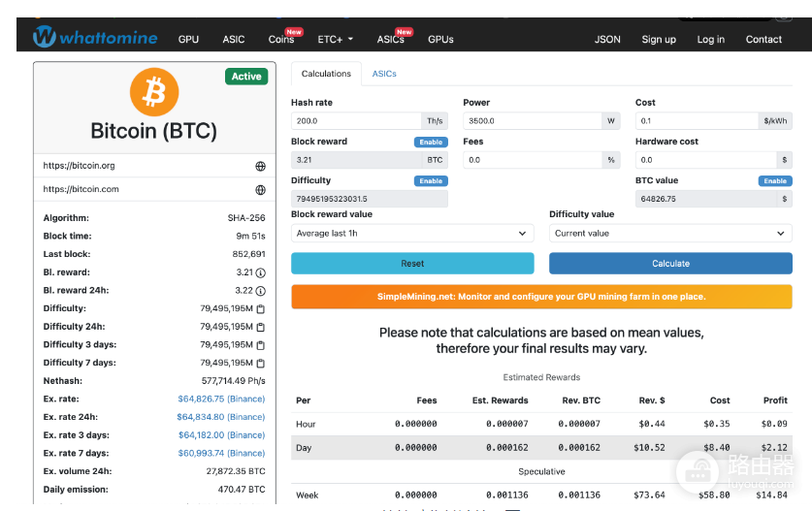This screenshot has width=812, height=511.
Task: Click the whattomine logo icon
Action: coord(45,36)
